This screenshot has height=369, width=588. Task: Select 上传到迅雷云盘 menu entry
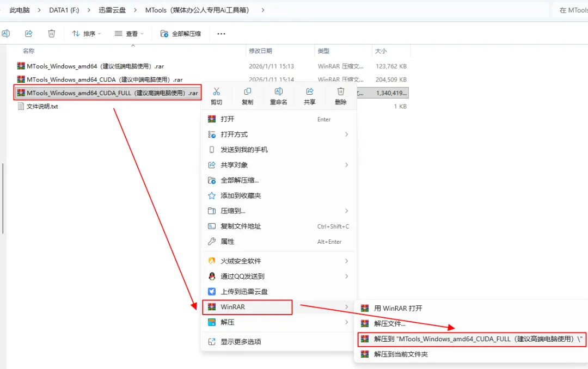279,292
